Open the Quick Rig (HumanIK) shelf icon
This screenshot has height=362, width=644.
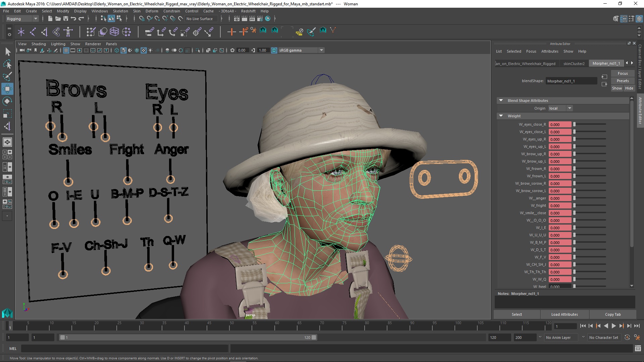click(x=68, y=32)
